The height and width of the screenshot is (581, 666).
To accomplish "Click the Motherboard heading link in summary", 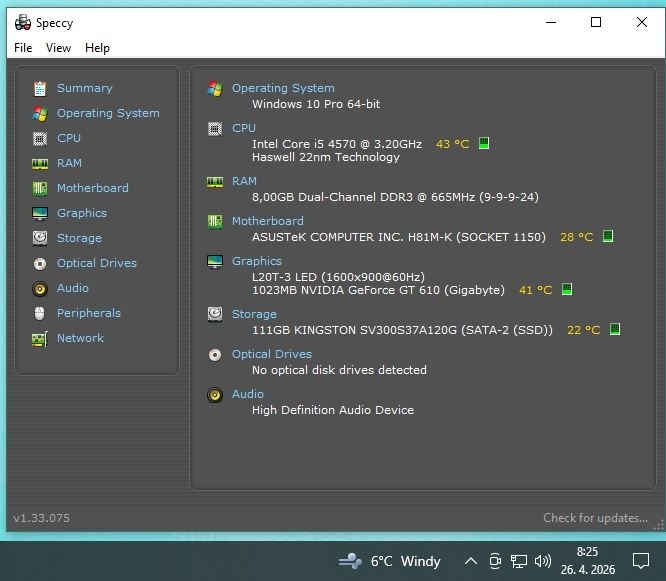I will click(268, 221).
